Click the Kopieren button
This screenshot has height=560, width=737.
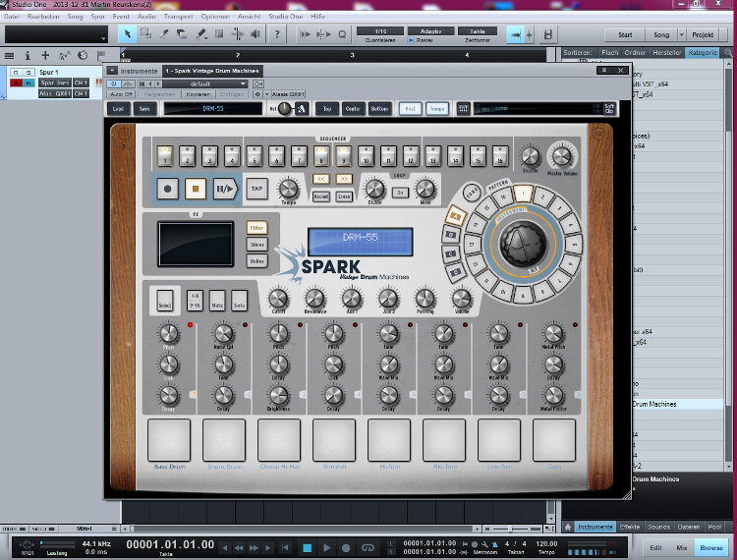pos(198,94)
